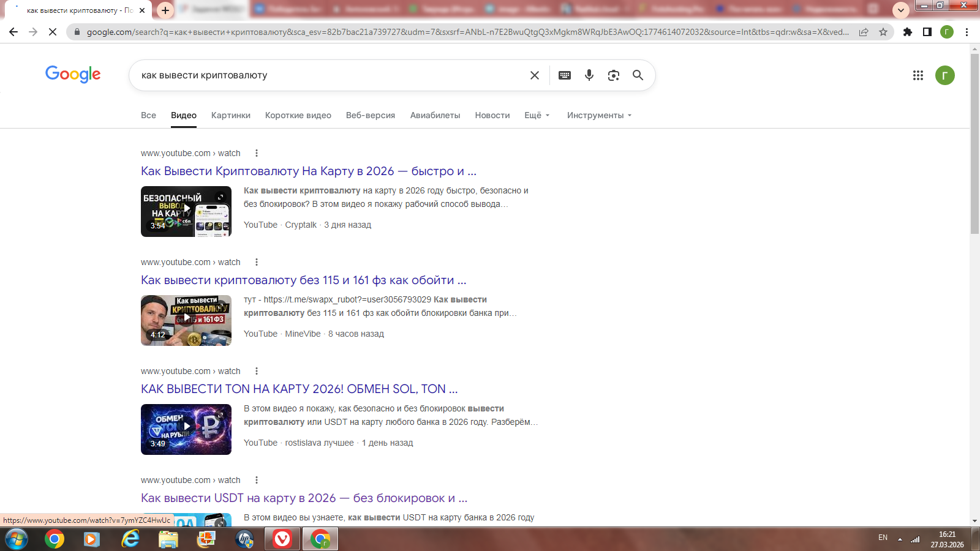Click the page vertical scrollbar thumb
980x551 pixels.
point(974,144)
